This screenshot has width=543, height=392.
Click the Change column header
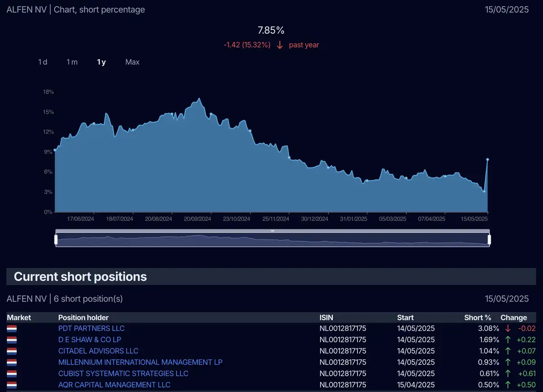[514, 317]
